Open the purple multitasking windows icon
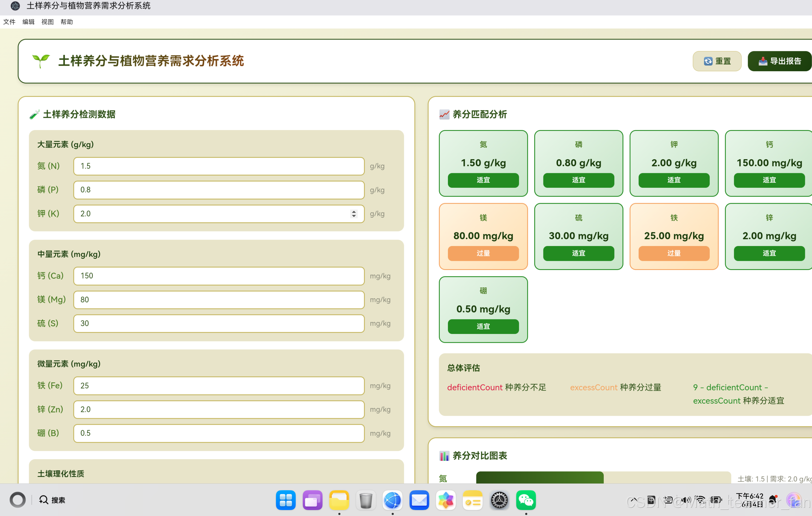Viewport: 812px width, 516px height. [x=312, y=500]
